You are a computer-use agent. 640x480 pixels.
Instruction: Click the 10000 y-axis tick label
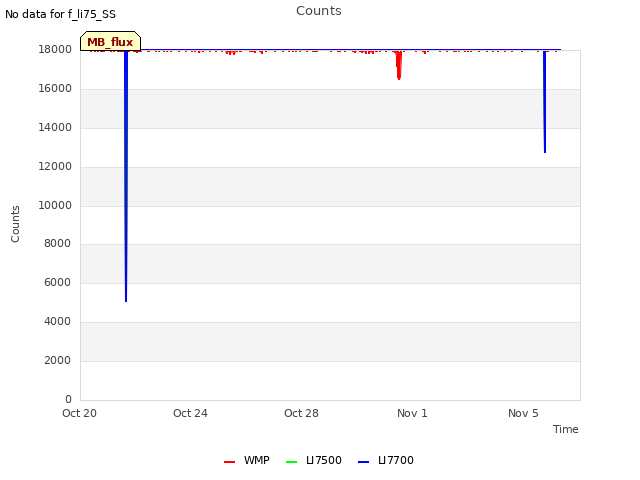click(x=55, y=205)
